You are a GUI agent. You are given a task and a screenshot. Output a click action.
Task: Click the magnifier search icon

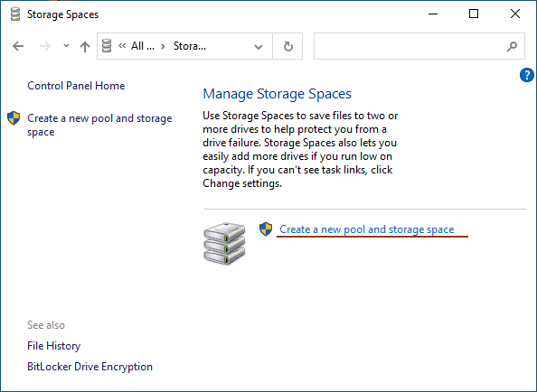(512, 46)
